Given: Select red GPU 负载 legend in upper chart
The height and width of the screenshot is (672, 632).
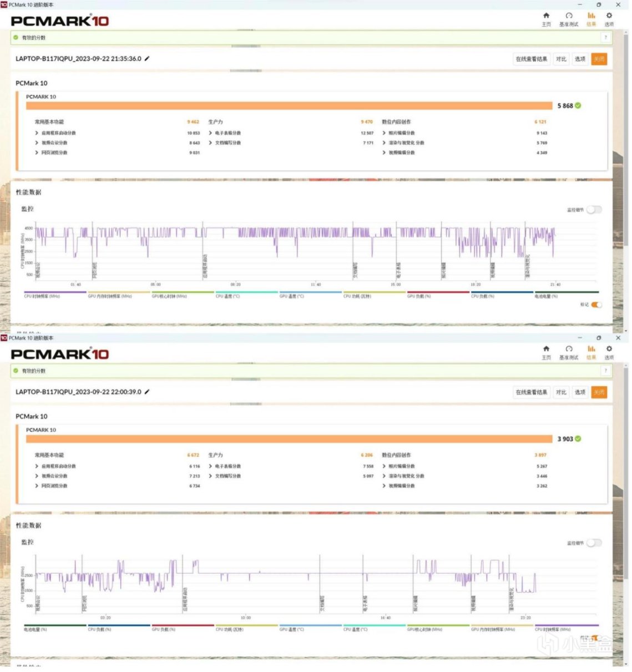Looking at the screenshot, I should tap(438, 295).
